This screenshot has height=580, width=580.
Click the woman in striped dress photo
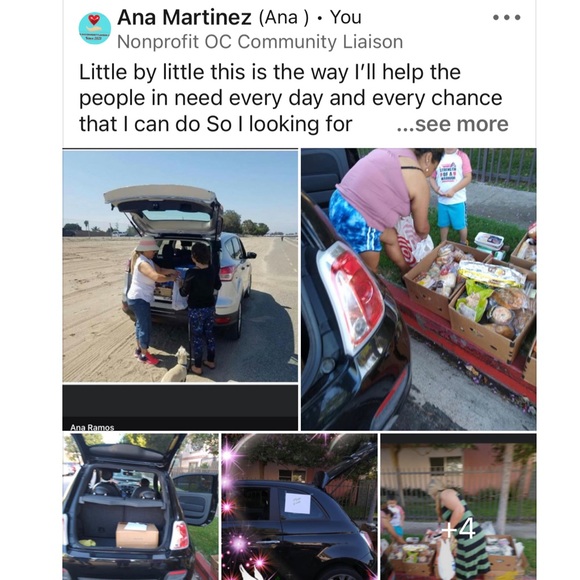point(458,506)
